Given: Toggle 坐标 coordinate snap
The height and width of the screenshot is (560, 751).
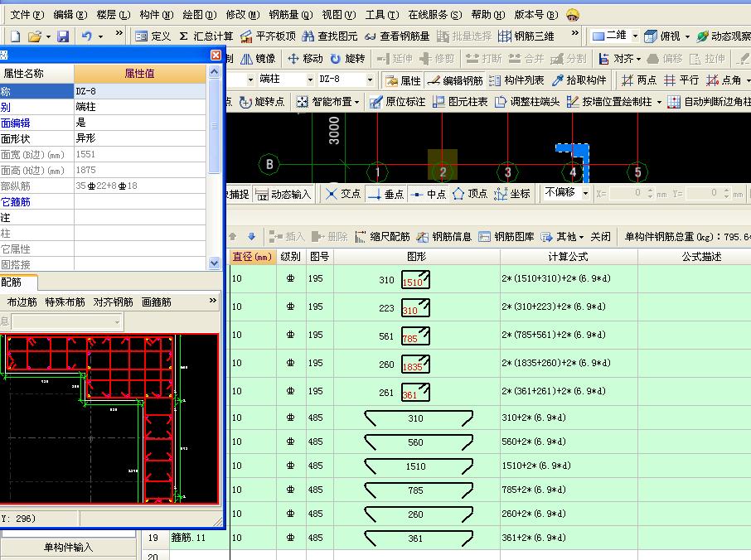Looking at the screenshot, I should (x=512, y=194).
